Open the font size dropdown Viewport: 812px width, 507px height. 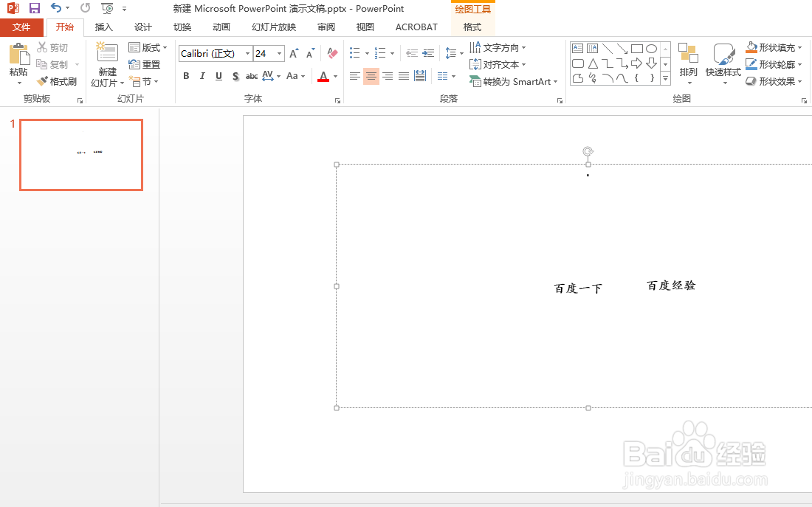[280, 53]
